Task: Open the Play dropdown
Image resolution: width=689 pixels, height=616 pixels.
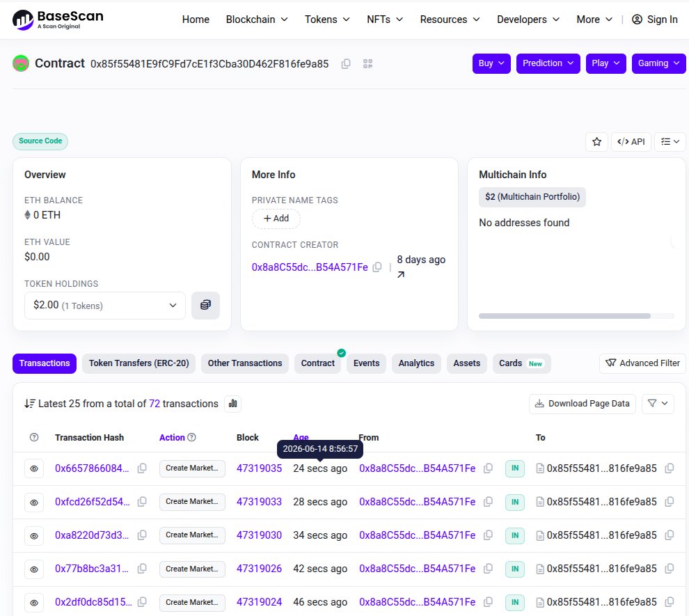Action: click(x=605, y=63)
